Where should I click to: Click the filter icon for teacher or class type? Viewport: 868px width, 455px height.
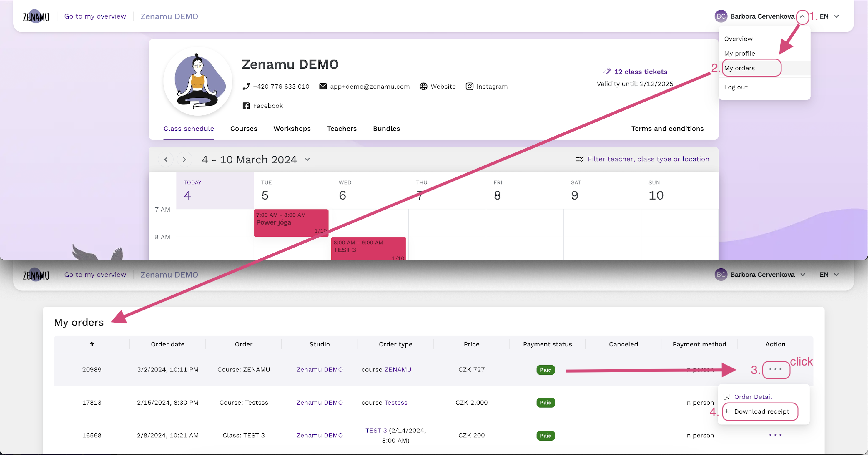579,159
